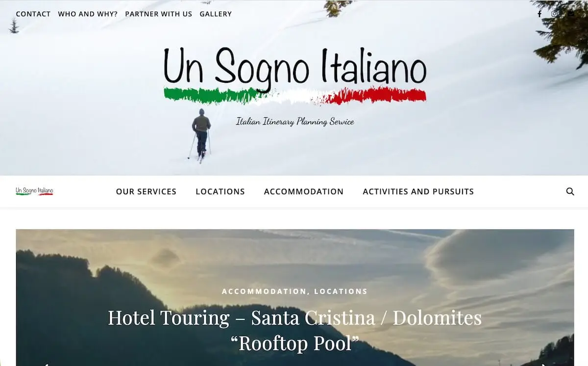The width and height of the screenshot is (588, 366).
Task: Open the Who and Why? menu item
Action: click(88, 14)
